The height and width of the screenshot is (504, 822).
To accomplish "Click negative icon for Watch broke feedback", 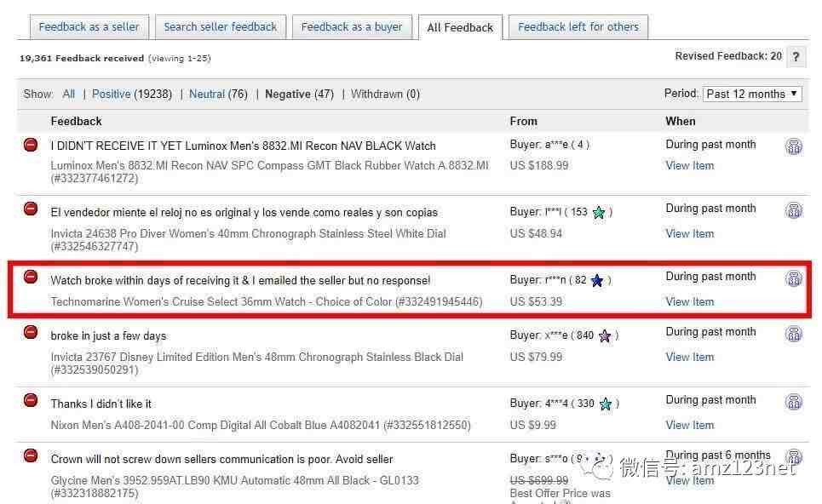I will tap(31, 276).
